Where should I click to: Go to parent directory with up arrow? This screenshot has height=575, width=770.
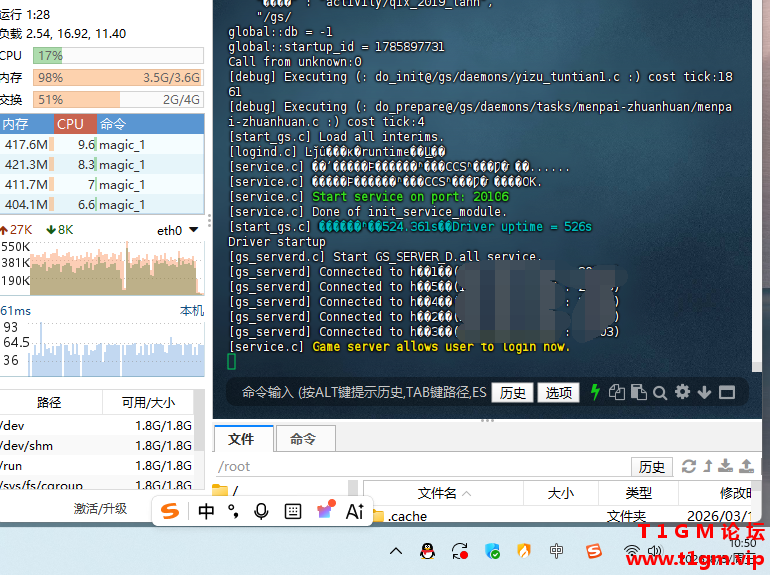708,465
